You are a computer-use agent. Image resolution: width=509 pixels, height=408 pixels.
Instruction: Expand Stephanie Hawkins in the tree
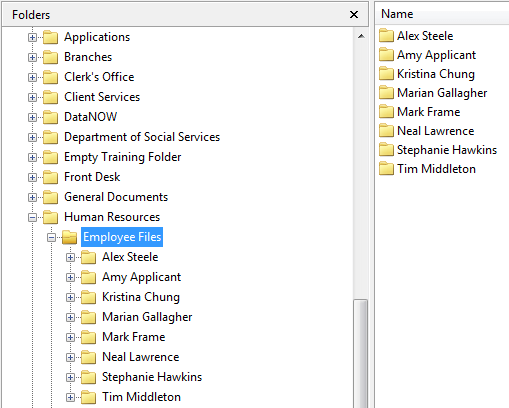[x=70, y=377]
